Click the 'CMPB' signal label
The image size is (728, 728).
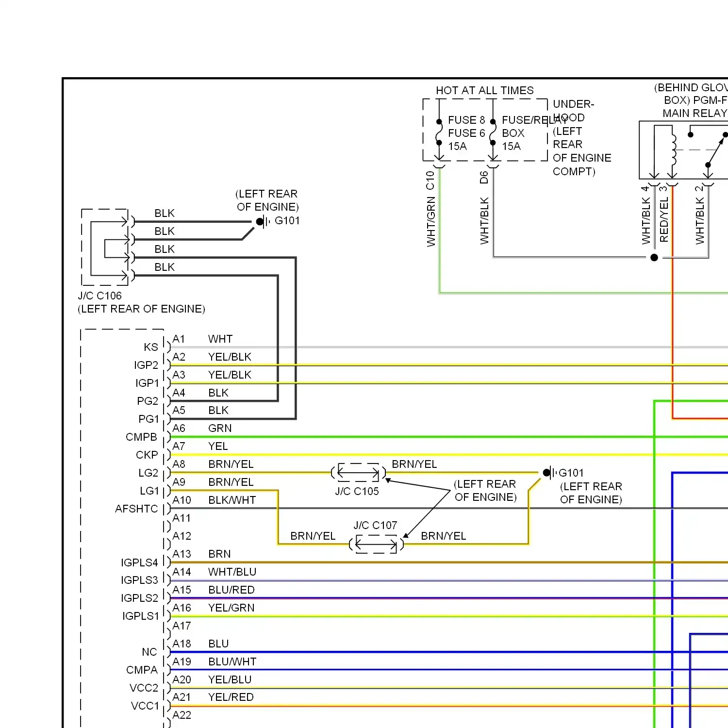141,437
